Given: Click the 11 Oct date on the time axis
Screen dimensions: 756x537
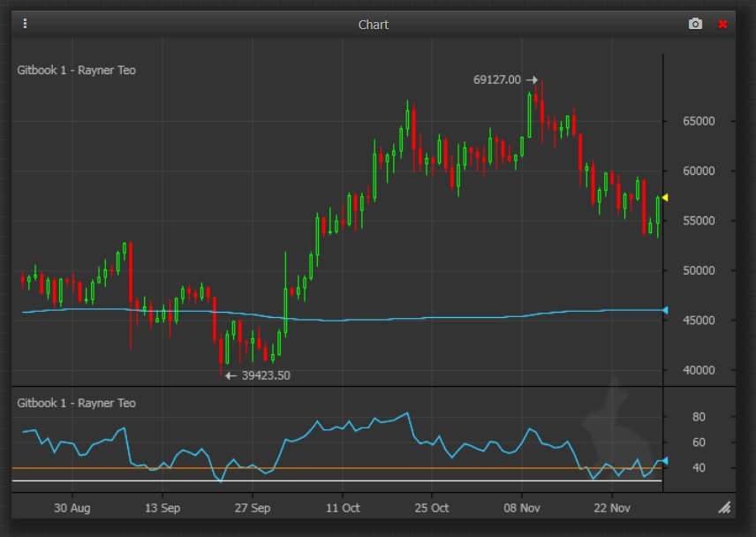Looking at the screenshot, I should [x=343, y=508].
